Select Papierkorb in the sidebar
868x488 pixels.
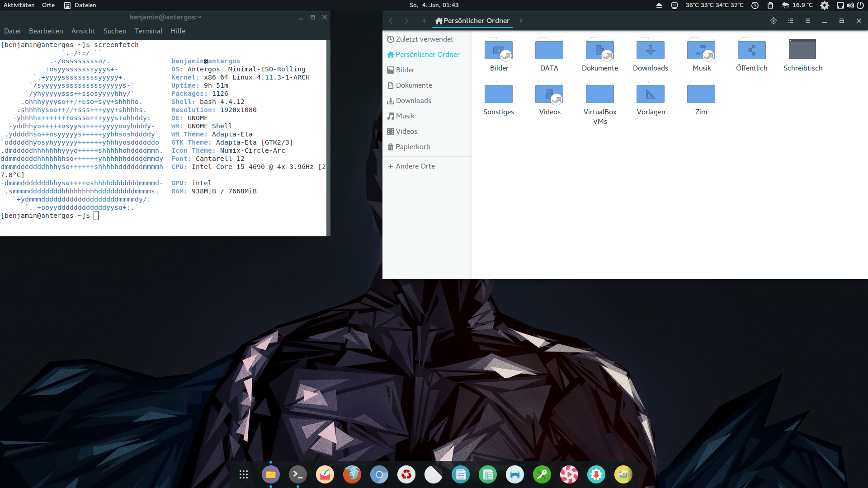pos(412,147)
